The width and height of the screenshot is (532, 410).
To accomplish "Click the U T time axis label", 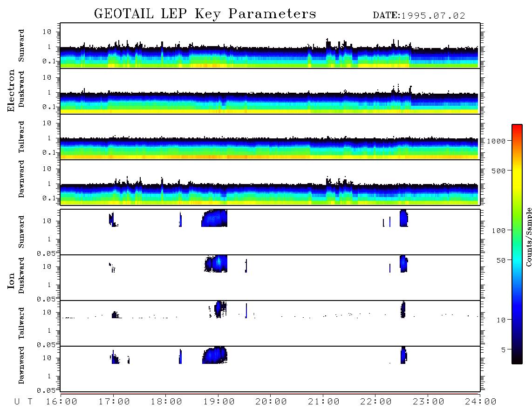I will 23,402.
